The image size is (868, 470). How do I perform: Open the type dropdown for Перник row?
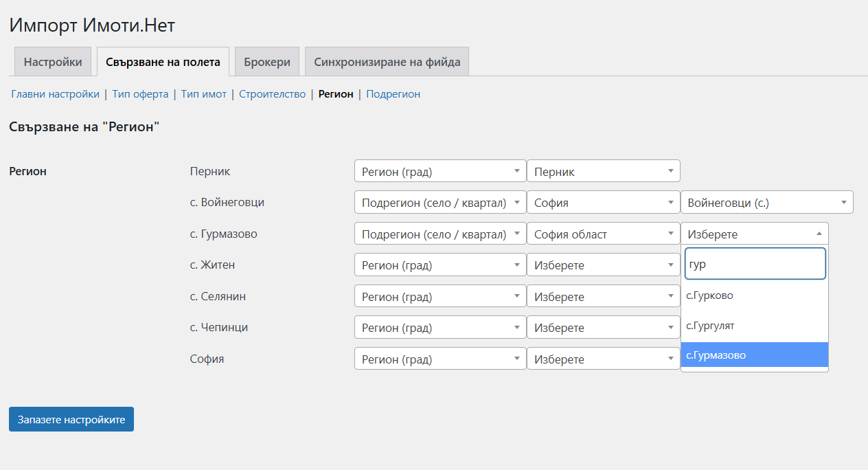[x=439, y=171]
